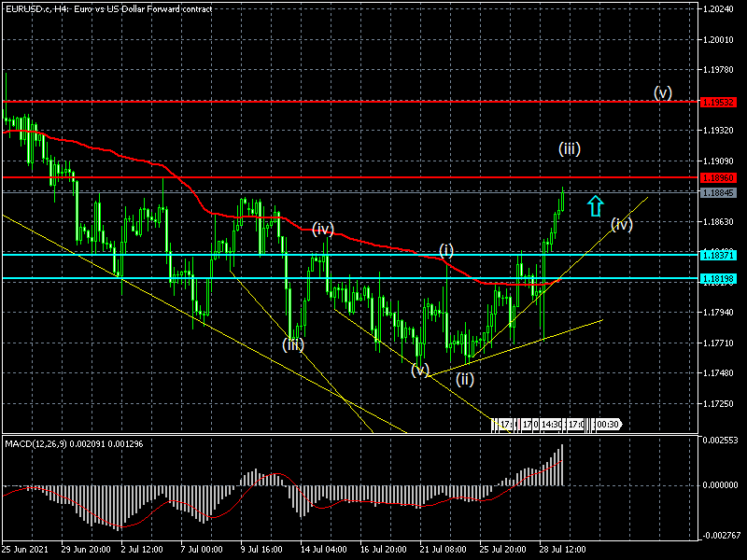747x560 pixels.
Task: Select the wave (ii) label
Action: [x=464, y=379]
